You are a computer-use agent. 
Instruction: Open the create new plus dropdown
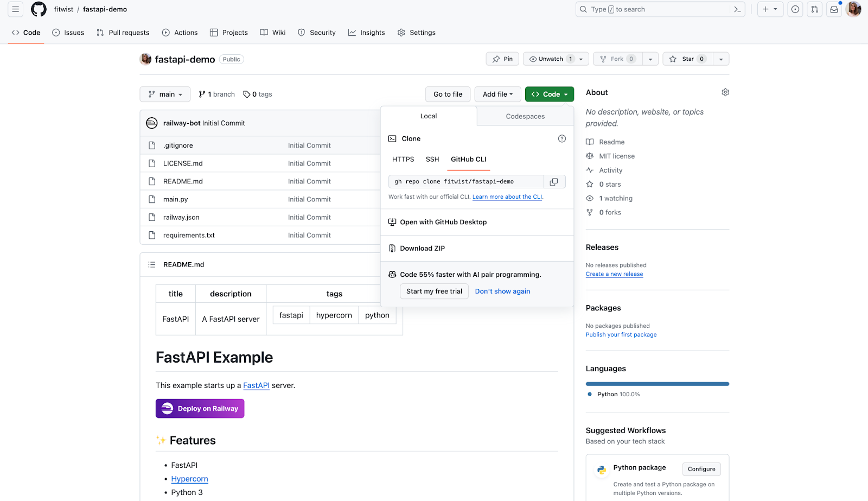770,9
